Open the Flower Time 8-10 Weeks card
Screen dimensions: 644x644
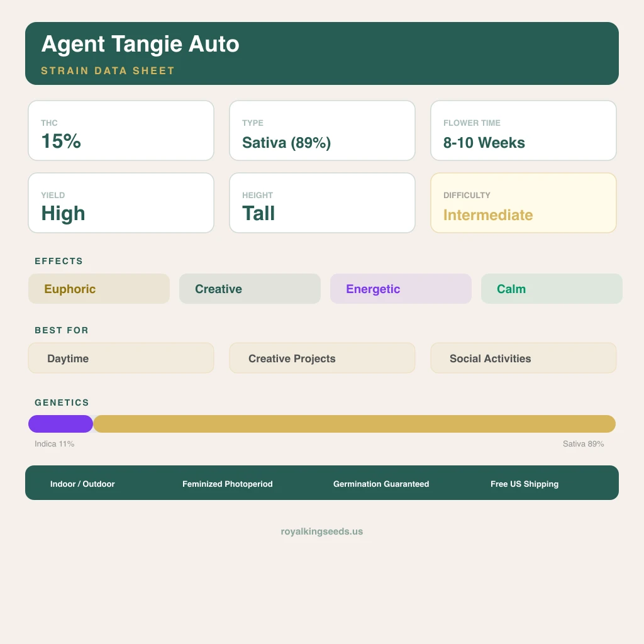(523, 131)
